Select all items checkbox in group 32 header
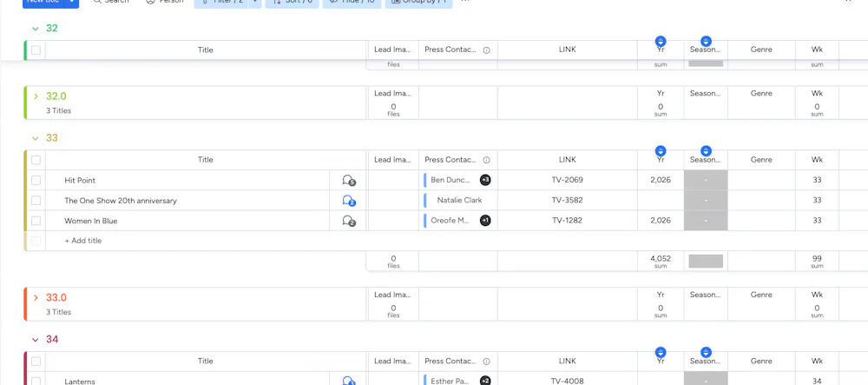 click(36, 50)
